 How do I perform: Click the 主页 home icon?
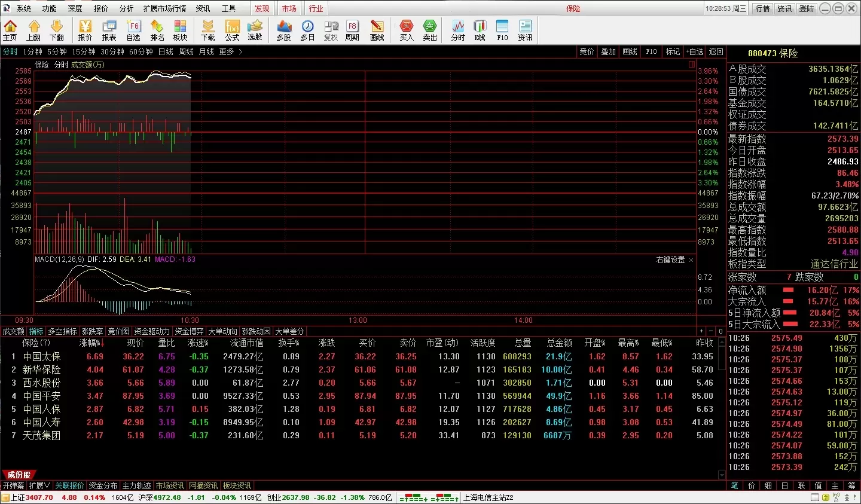tap(10, 30)
